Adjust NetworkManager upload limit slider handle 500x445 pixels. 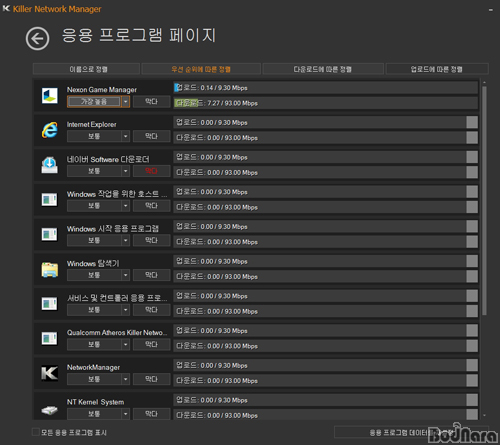click(x=472, y=365)
